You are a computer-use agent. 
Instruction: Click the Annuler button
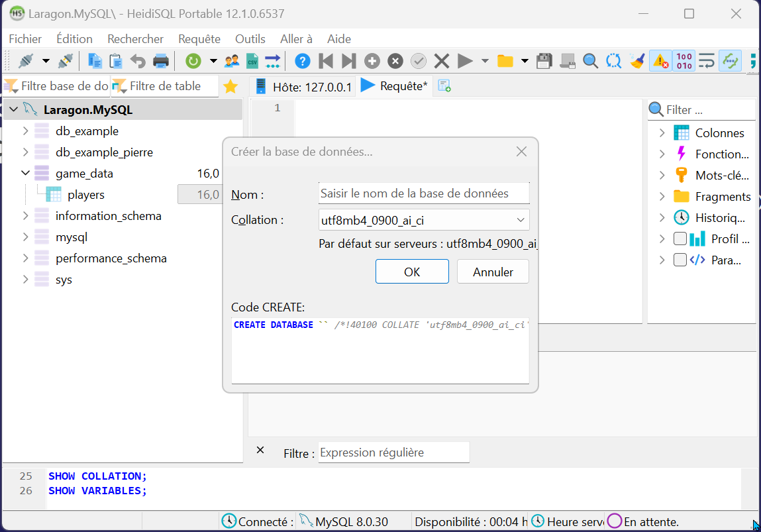pyautogui.click(x=493, y=272)
